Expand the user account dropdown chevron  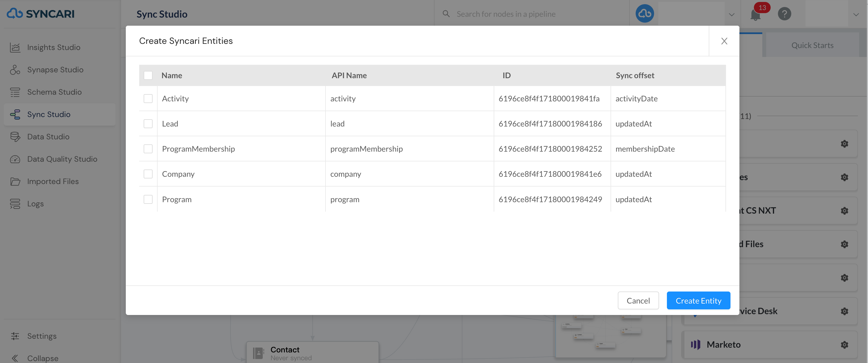[x=856, y=15]
